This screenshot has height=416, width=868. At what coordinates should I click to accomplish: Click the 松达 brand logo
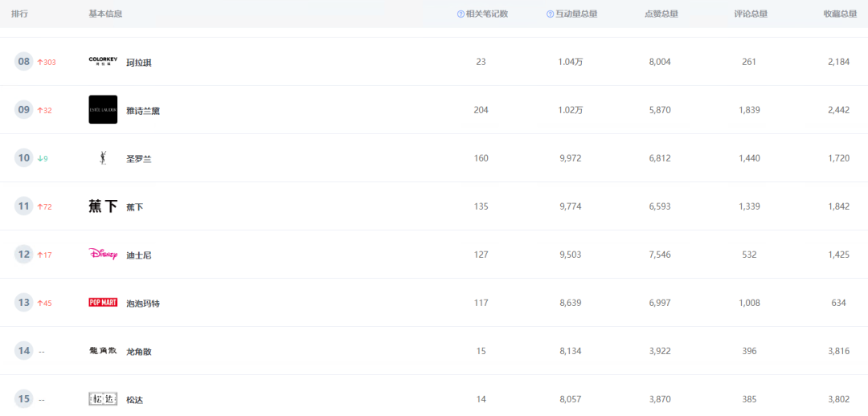pos(103,399)
